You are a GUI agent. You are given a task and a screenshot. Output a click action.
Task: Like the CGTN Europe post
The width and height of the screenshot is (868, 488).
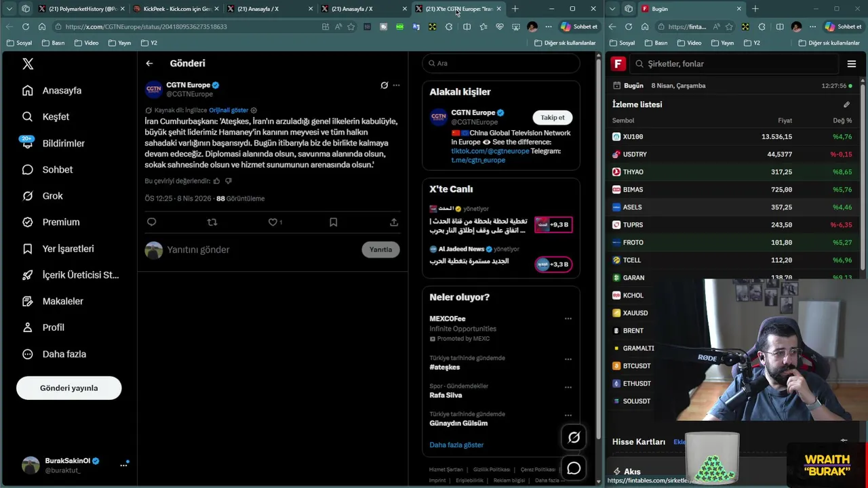click(273, 222)
